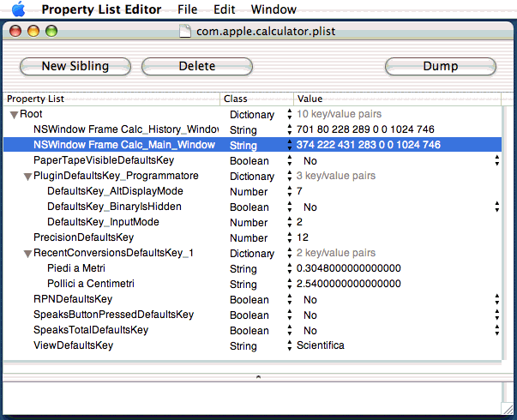Open the File menu

(187, 9)
